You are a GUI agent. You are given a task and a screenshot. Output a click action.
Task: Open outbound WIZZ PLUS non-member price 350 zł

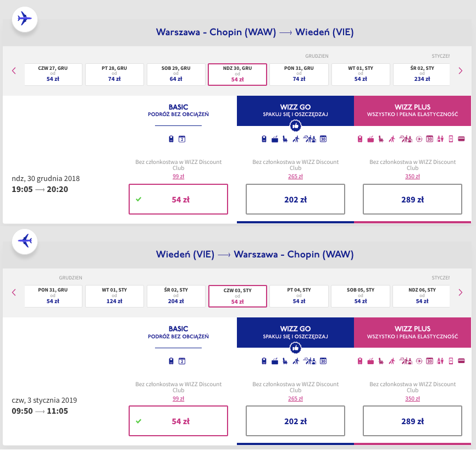pos(413,176)
